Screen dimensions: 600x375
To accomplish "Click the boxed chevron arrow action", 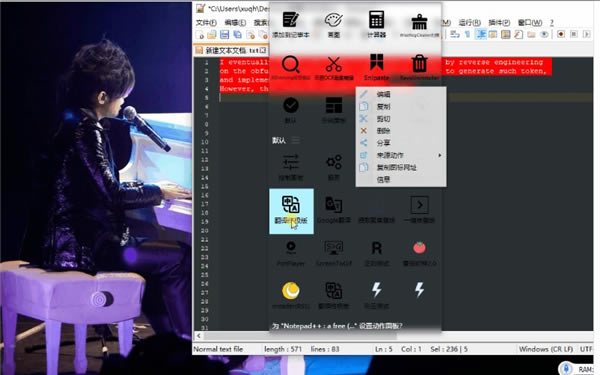I will [x=419, y=205].
